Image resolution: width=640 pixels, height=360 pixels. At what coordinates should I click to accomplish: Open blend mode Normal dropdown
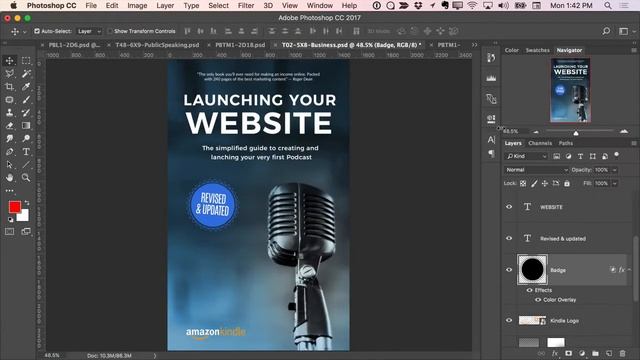tap(536, 170)
